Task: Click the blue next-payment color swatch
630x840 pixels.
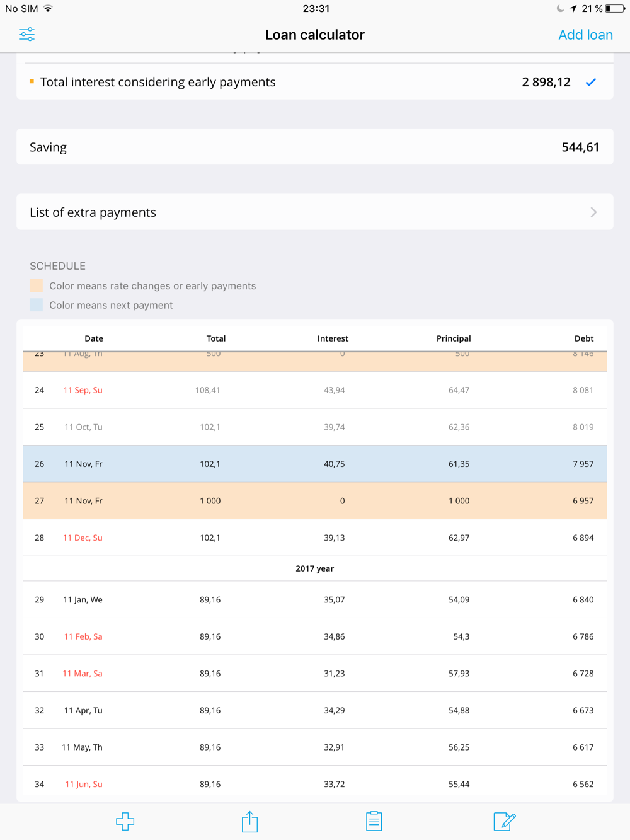Action: (37, 305)
